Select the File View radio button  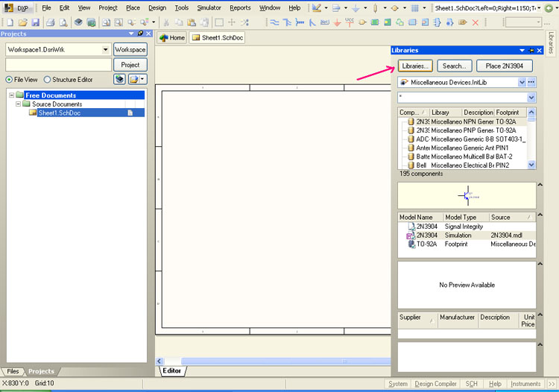pyautogui.click(x=9, y=80)
